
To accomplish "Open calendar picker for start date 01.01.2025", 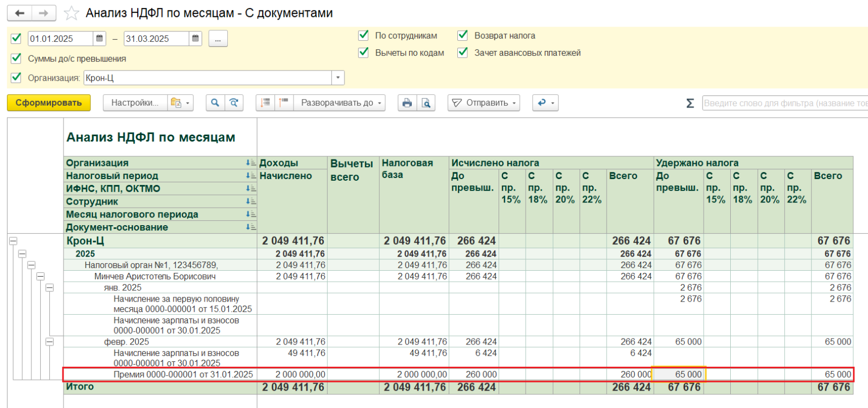I will (x=100, y=39).
